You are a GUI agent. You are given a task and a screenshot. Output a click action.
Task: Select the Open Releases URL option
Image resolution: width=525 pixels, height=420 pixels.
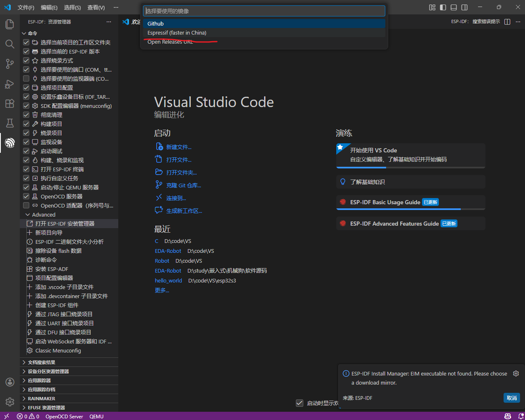click(264, 42)
